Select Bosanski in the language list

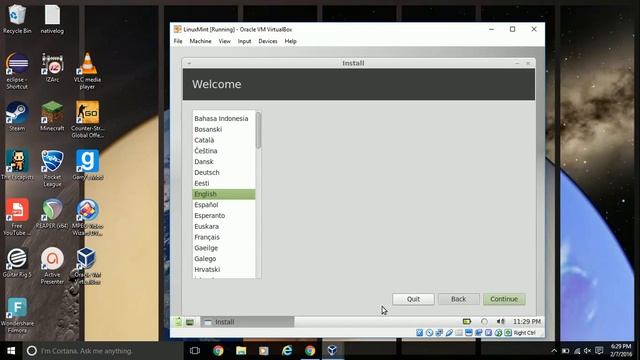224,129
